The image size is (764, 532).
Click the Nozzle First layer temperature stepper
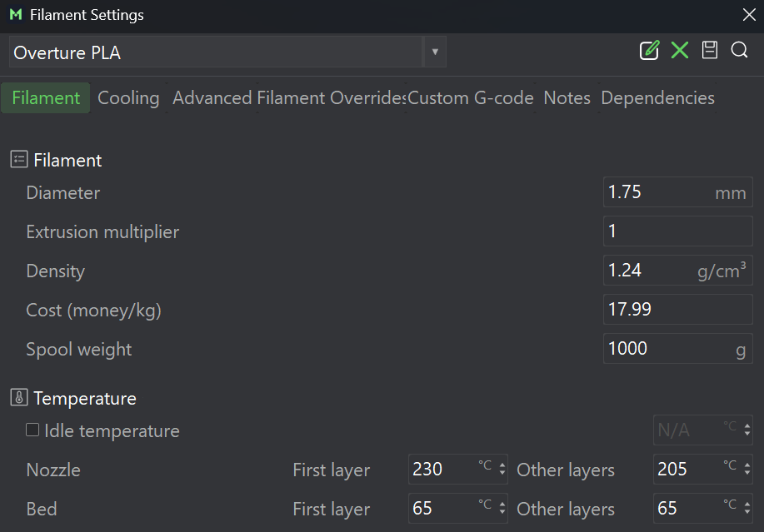(502, 469)
